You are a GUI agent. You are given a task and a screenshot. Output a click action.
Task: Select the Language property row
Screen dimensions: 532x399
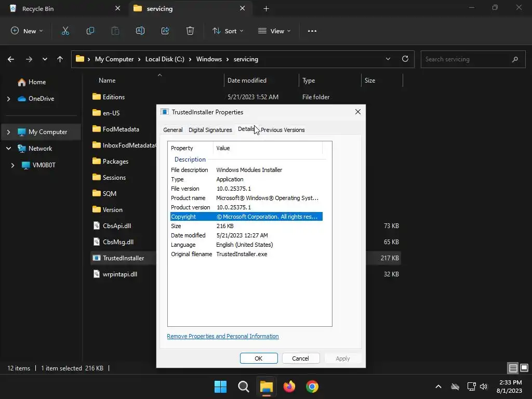246,245
